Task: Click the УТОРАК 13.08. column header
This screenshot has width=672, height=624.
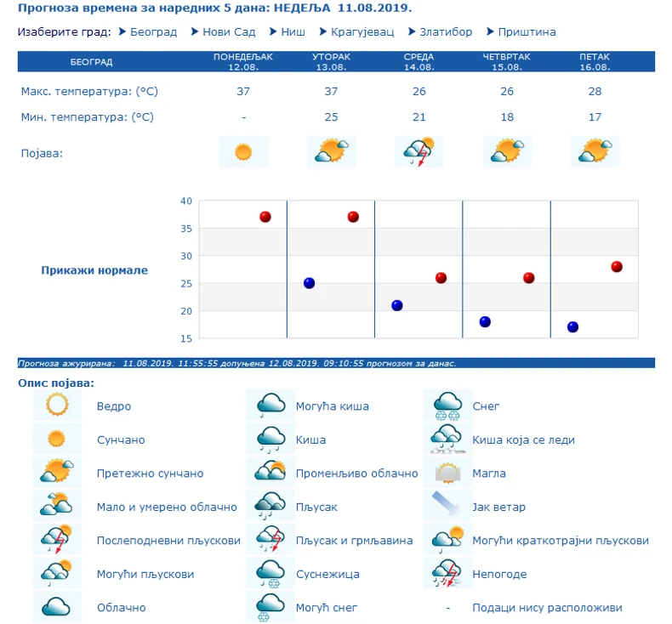Action: [331, 62]
